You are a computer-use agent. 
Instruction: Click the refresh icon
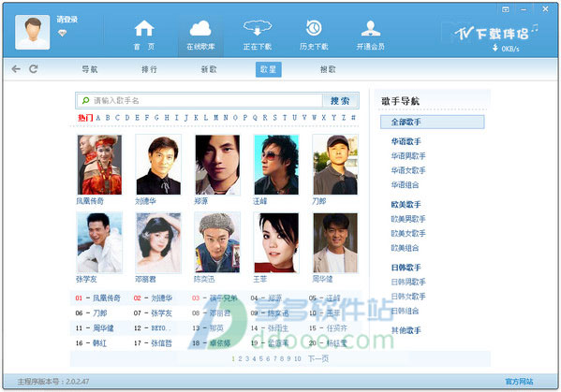click(34, 69)
